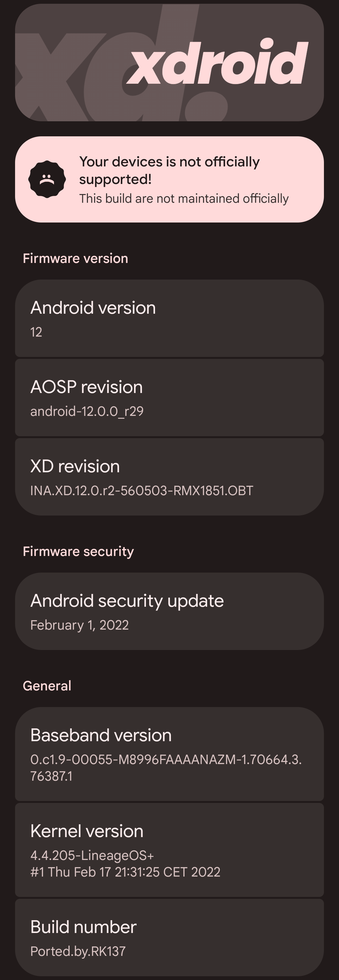Open the Android version entry
Image resolution: width=339 pixels, height=980 pixels.
tap(169, 318)
